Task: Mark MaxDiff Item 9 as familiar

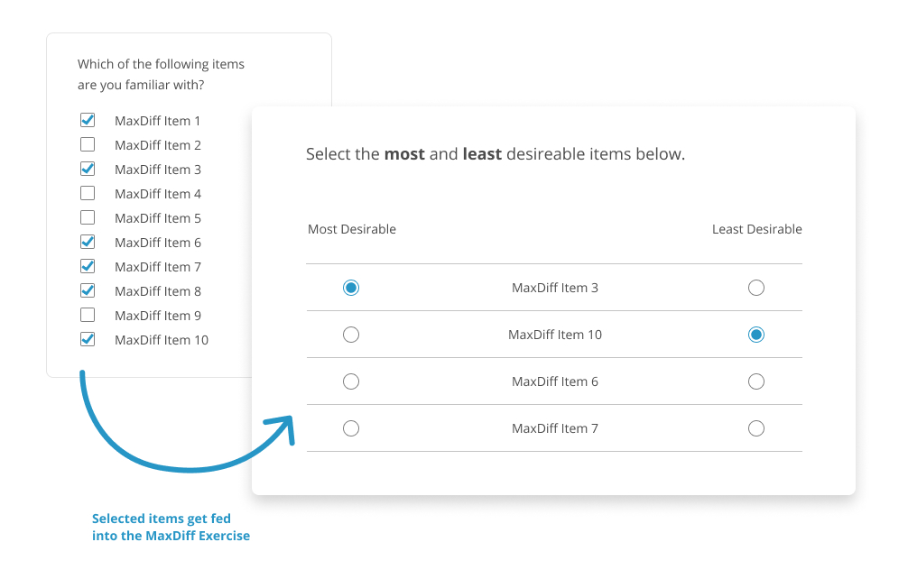Action: [88, 315]
